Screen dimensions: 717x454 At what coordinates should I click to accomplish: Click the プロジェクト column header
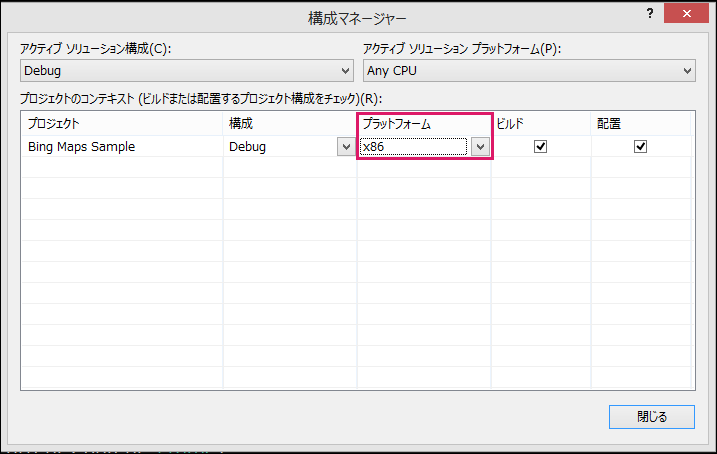[122, 124]
